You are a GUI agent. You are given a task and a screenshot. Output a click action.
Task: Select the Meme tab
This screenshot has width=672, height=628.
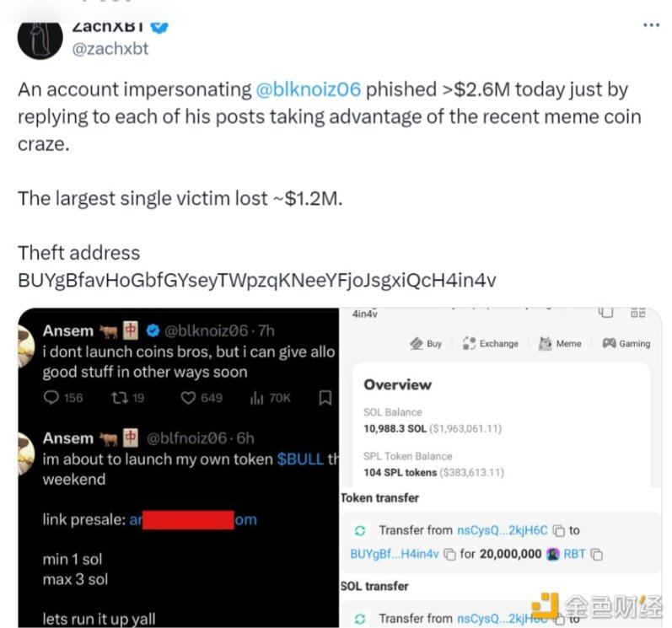click(560, 344)
